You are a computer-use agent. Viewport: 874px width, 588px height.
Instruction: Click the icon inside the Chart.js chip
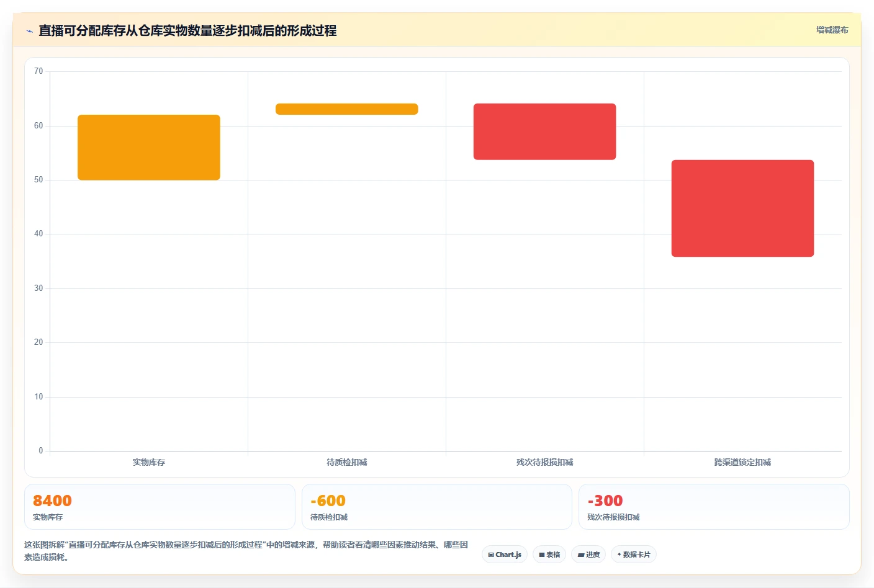click(491, 555)
